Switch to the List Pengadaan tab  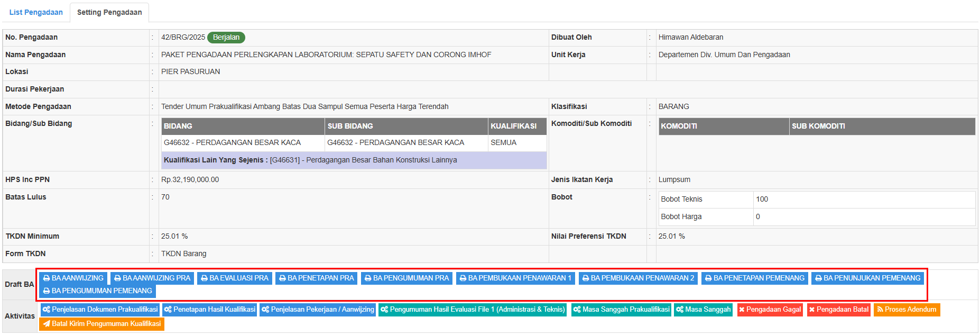point(36,12)
